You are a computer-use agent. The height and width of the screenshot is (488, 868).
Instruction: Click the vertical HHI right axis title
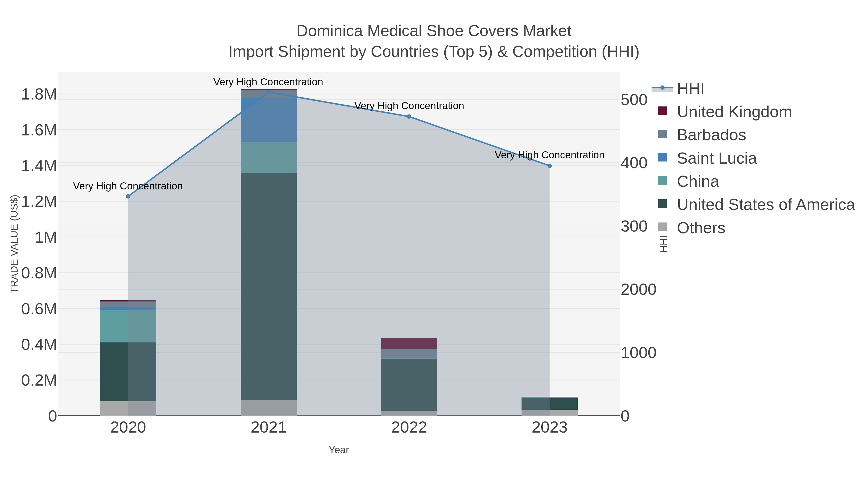point(664,244)
